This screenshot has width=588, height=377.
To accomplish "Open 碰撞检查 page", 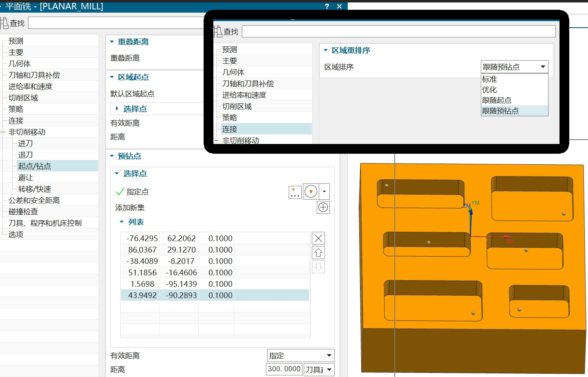I will [23, 212].
